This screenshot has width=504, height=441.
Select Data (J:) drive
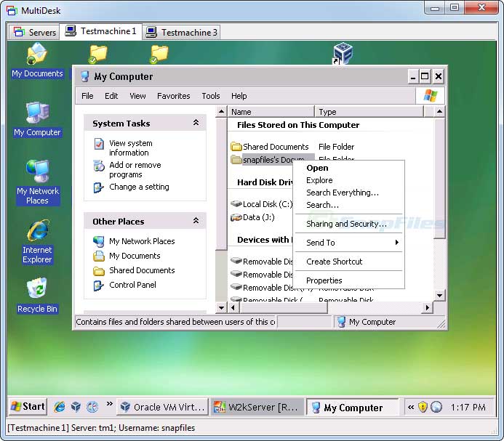[252, 217]
